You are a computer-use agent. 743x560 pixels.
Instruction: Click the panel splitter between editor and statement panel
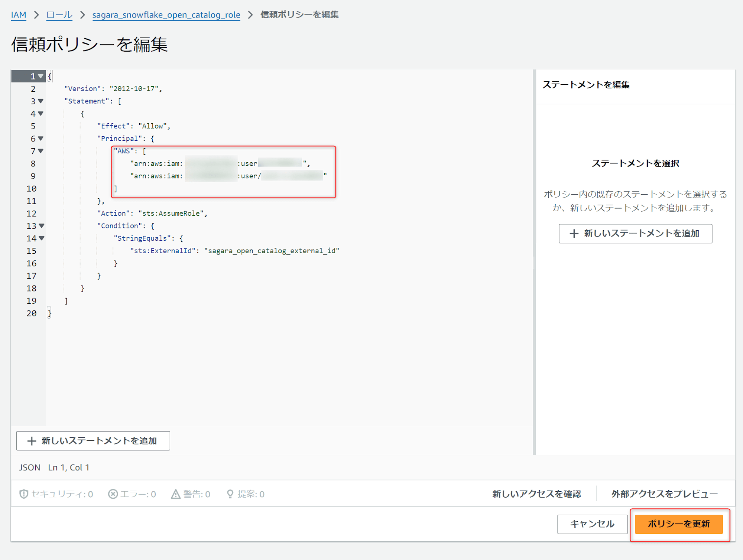534,262
